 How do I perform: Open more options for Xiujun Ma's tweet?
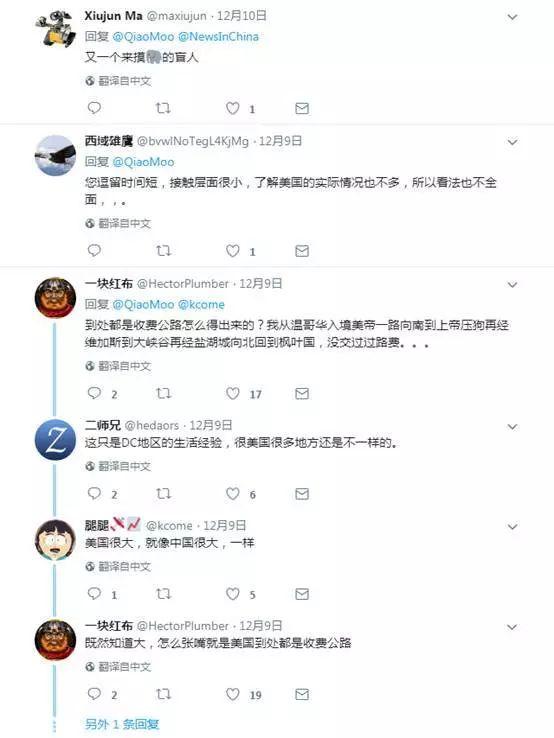tap(512, 17)
